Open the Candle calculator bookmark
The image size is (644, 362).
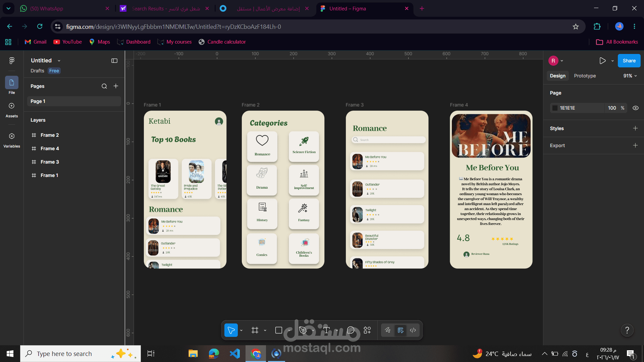coord(222,42)
